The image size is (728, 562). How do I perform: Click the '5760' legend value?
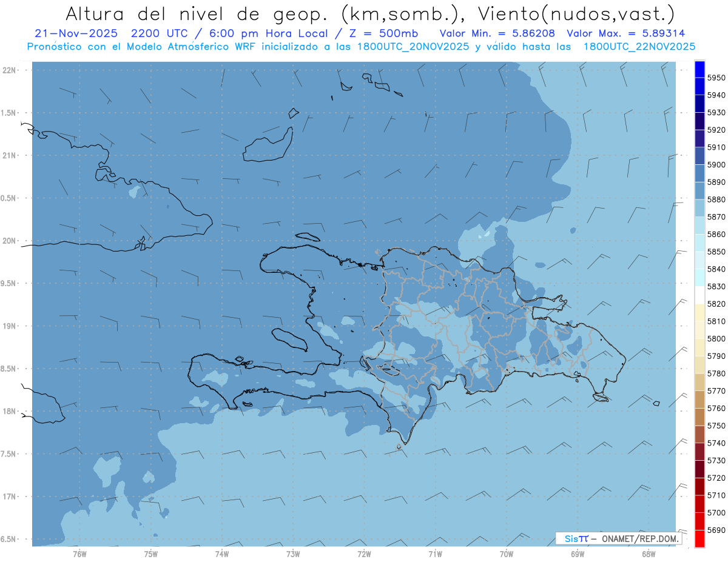click(x=716, y=408)
